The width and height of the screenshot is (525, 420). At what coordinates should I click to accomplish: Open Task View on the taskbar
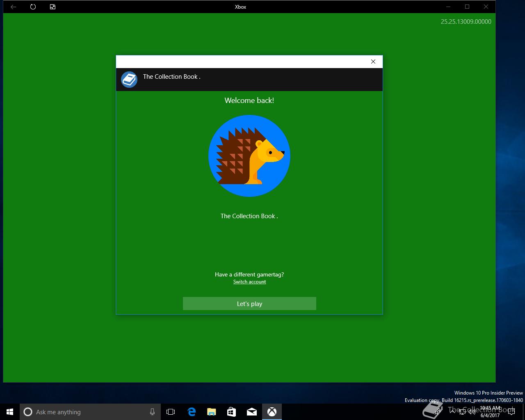171,412
